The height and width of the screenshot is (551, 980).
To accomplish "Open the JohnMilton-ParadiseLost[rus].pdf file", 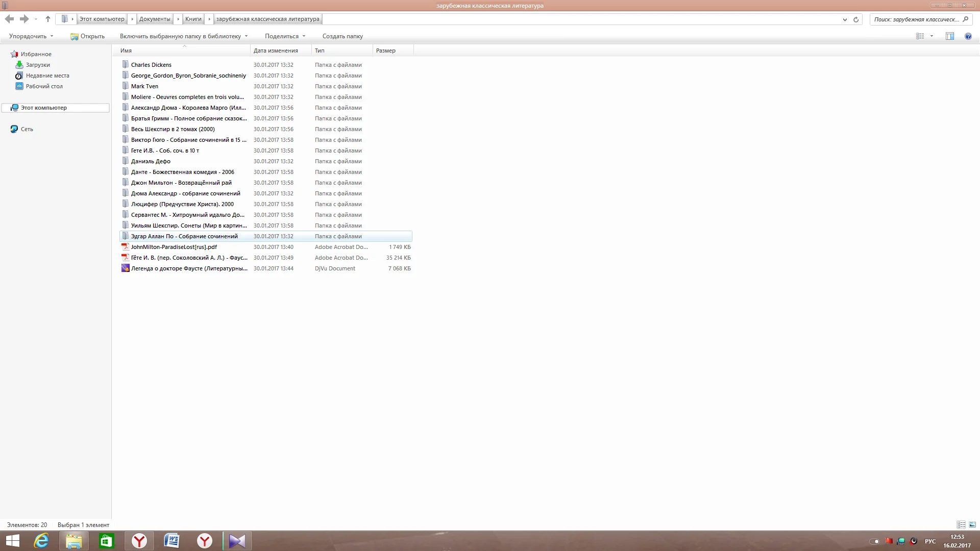I will point(174,247).
